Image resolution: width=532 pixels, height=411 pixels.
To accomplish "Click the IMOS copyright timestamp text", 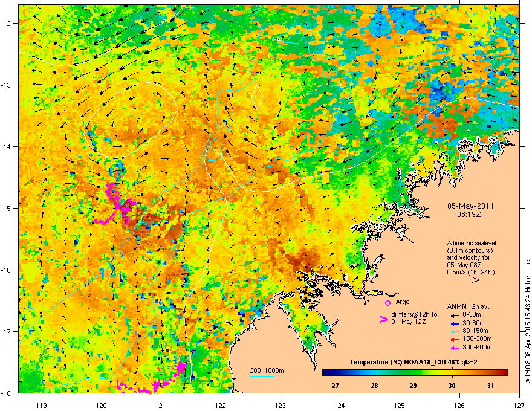I will (528, 321).
